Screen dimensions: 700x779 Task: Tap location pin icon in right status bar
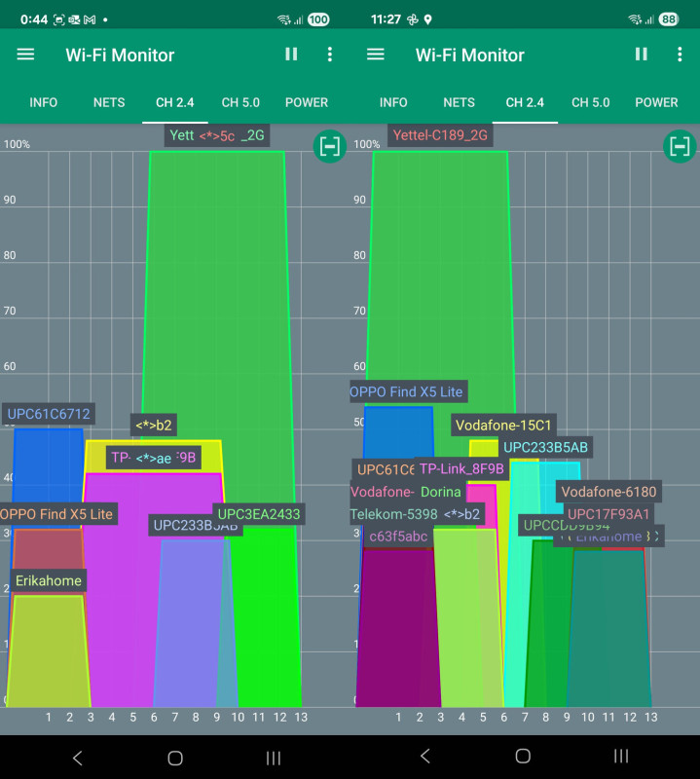click(427, 19)
